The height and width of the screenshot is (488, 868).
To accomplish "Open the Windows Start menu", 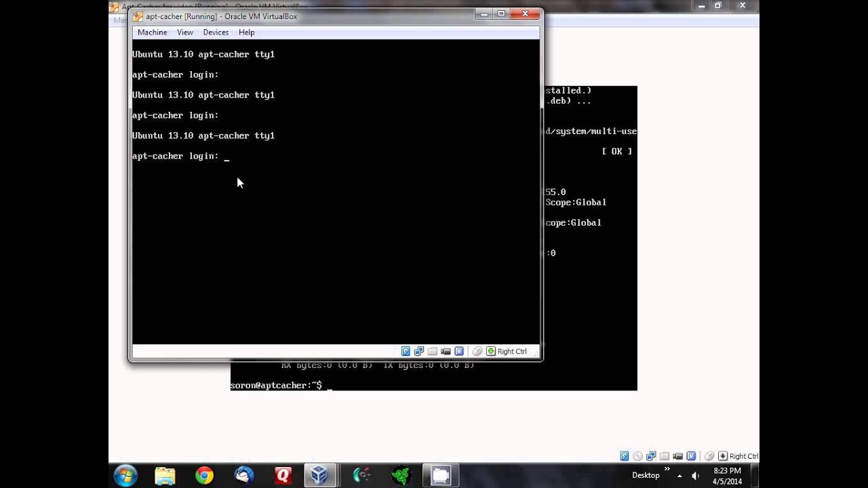I will pyautogui.click(x=125, y=475).
